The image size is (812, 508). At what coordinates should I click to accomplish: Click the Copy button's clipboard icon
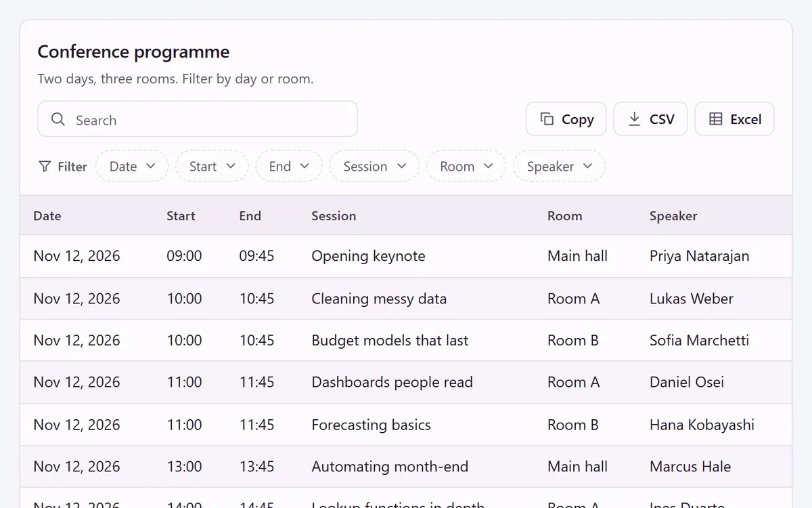pyautogui.click(x=547, y=119)
